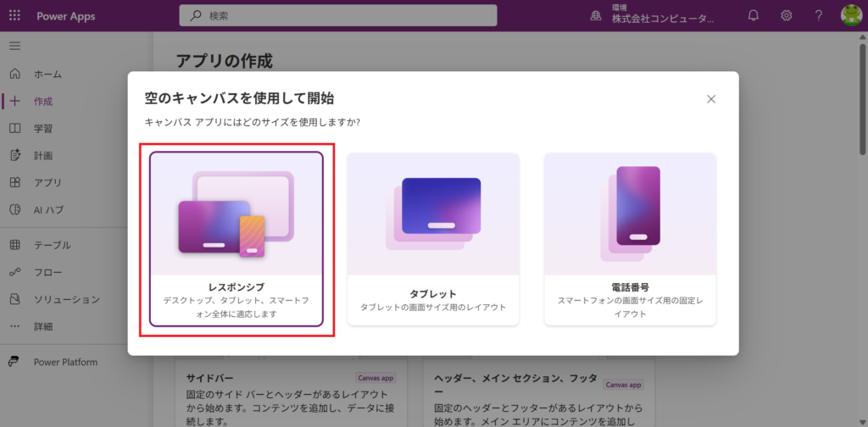Click the AI ハブ brain icon

tap(15, 209)
